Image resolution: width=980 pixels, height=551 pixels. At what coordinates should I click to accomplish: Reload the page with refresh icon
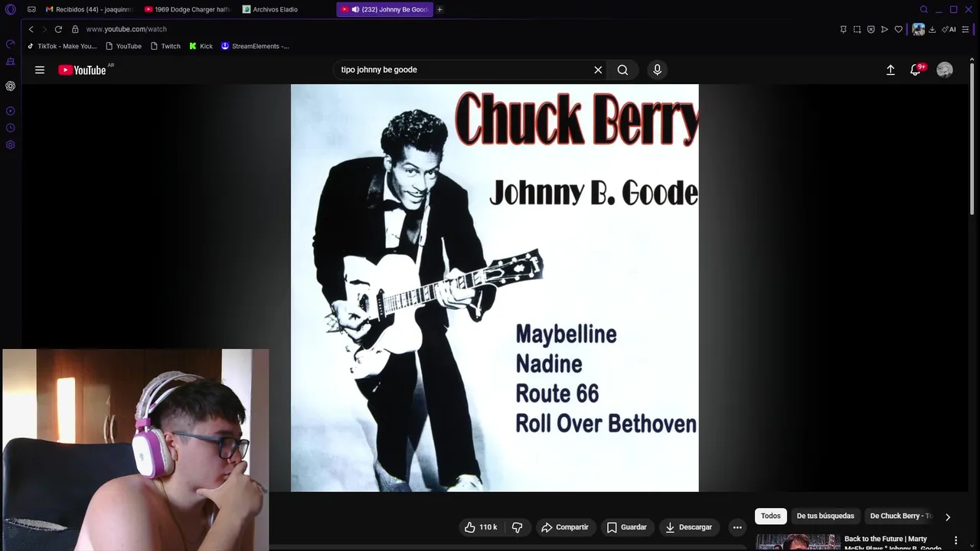58,29
